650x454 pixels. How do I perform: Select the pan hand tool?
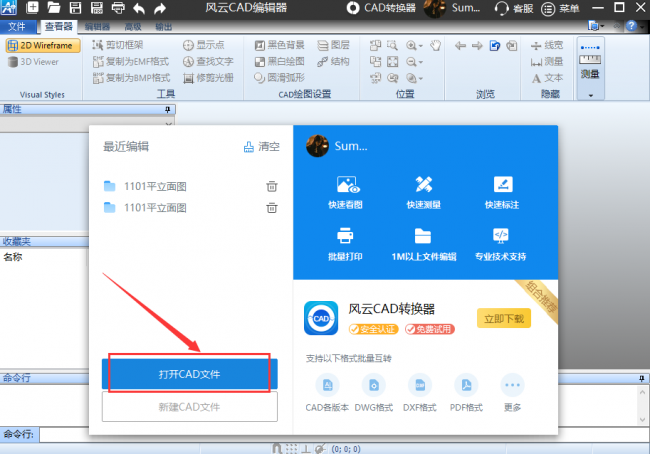pyautogui.click(x=435, y=45)
